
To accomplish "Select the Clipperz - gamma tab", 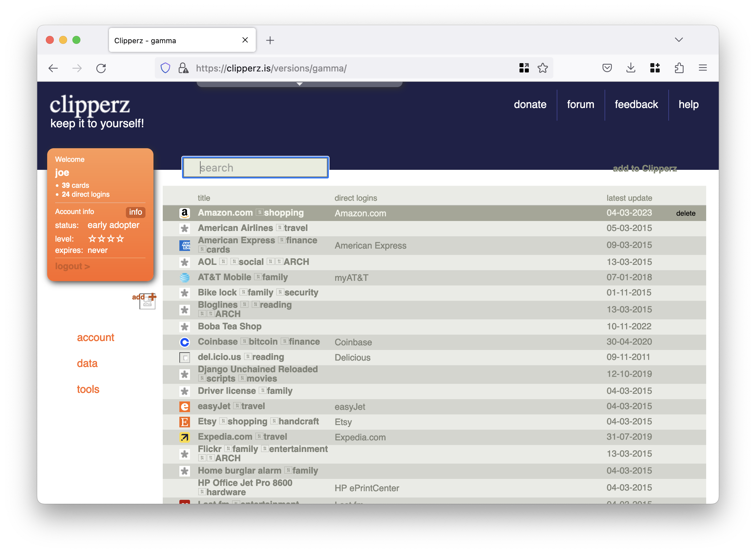I will pos(182,40).
